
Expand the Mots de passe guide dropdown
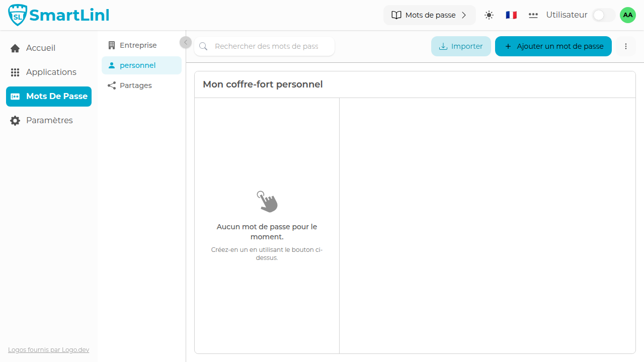point(429,15)
